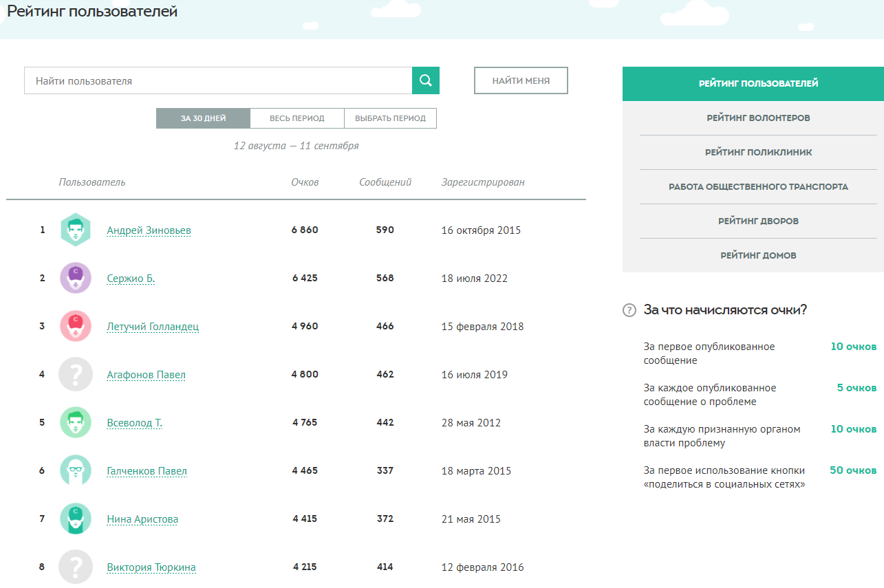Click the text За первое опубликованное сообщение
Image resolution: width=884 pixels, height=588 pixels.
[709, 353]
